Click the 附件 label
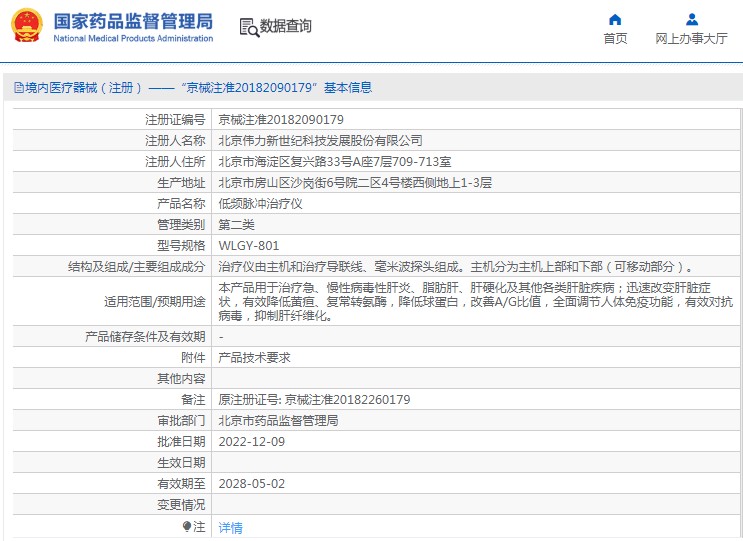Image resolution: width=743 pixels, height=541 pixels. pos(193,358)
